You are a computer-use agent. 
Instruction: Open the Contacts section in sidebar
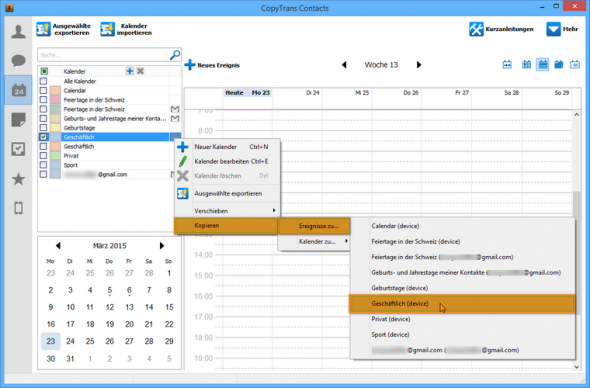tap(18, 32)
